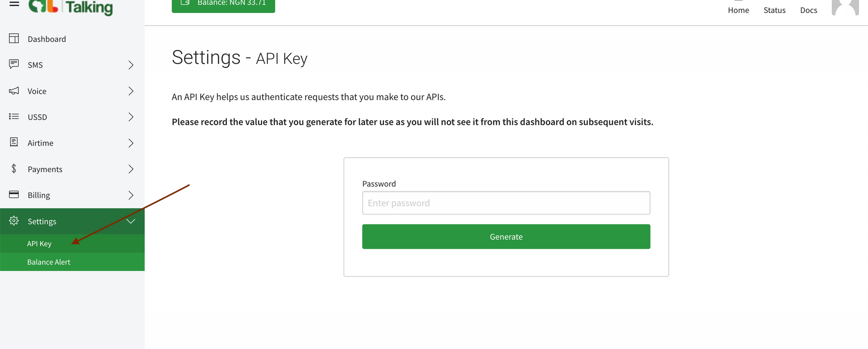
Task: Click the USSD list icon
Action: click(13, 117)
